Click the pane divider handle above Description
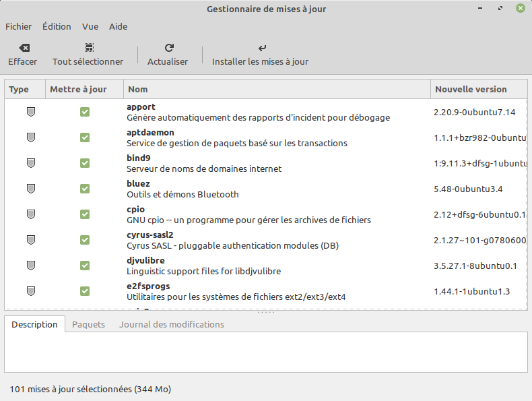532x401 pixels. point(266,312)
